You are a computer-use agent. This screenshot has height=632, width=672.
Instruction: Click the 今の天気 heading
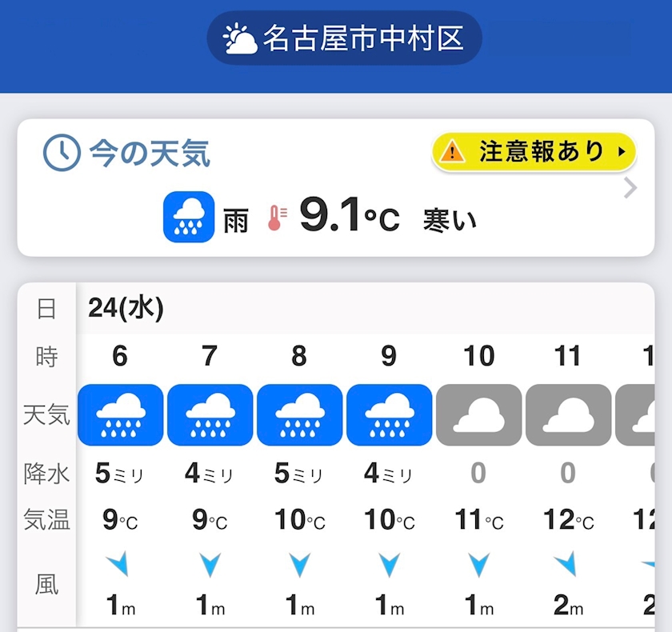(150, 153)
